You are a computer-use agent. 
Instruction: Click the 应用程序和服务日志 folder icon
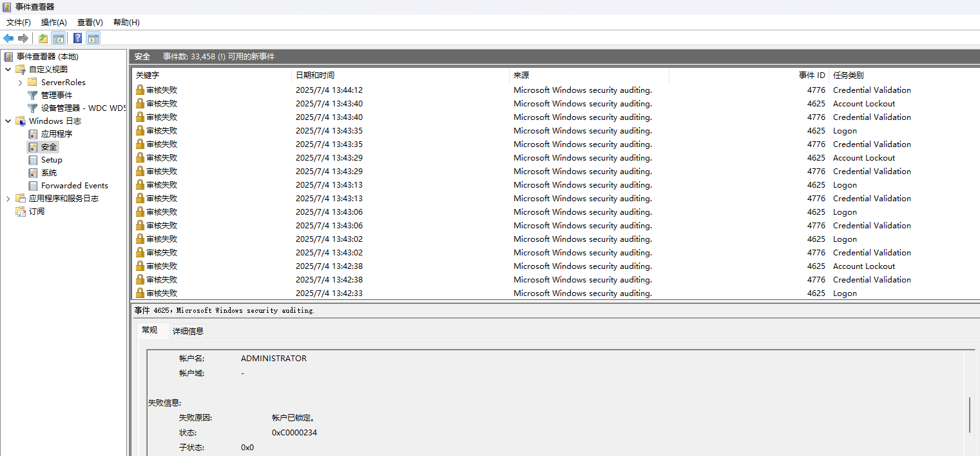point(21,199)
